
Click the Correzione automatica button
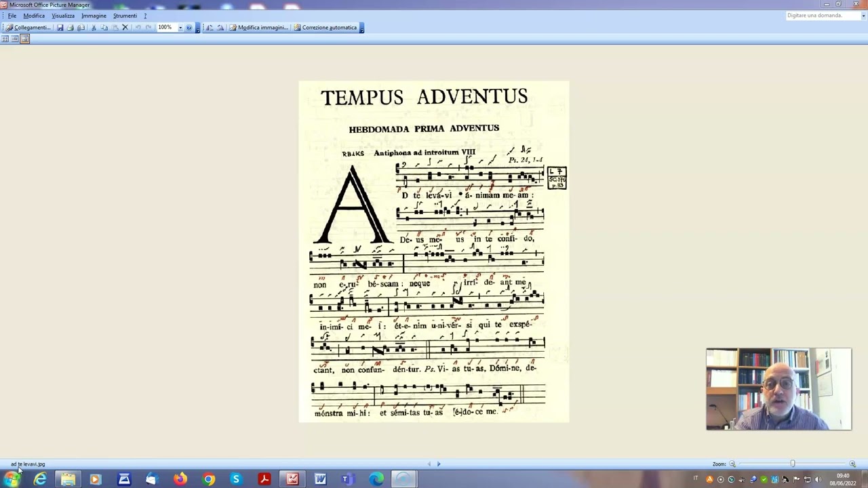click(325, 28)
